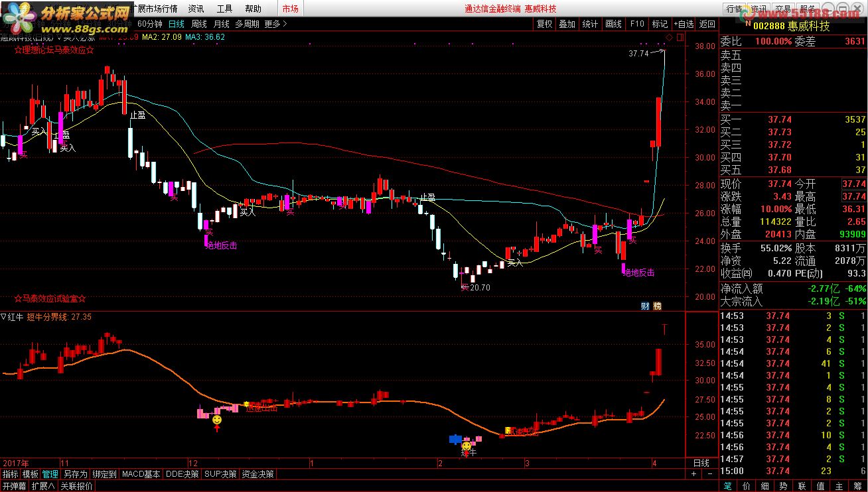Select the 价 price distribution tab

pyautogui.click(x=748, y=486)
